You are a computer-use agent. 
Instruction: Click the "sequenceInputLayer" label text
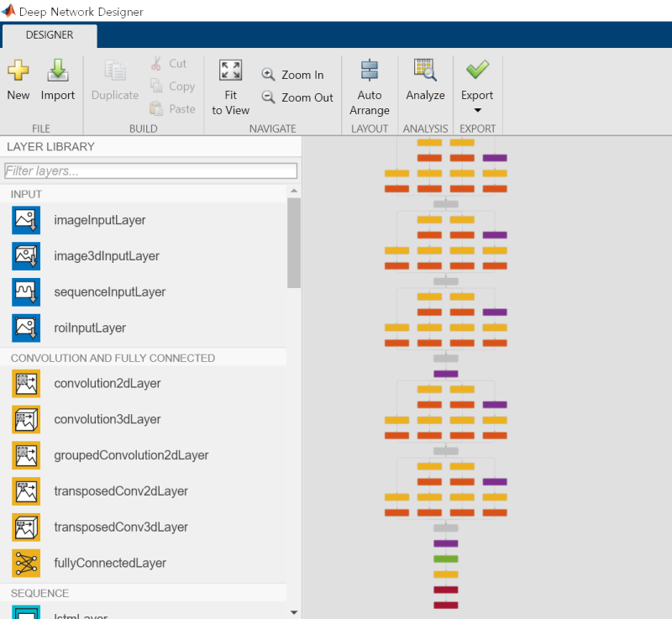(x=110, y=292)
